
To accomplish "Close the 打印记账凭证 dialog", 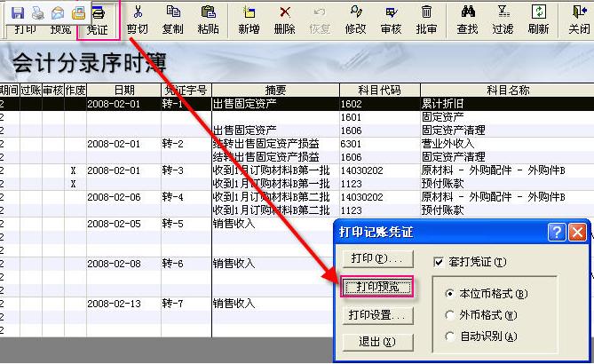I will pyautogui.click(x=578, y=232).
